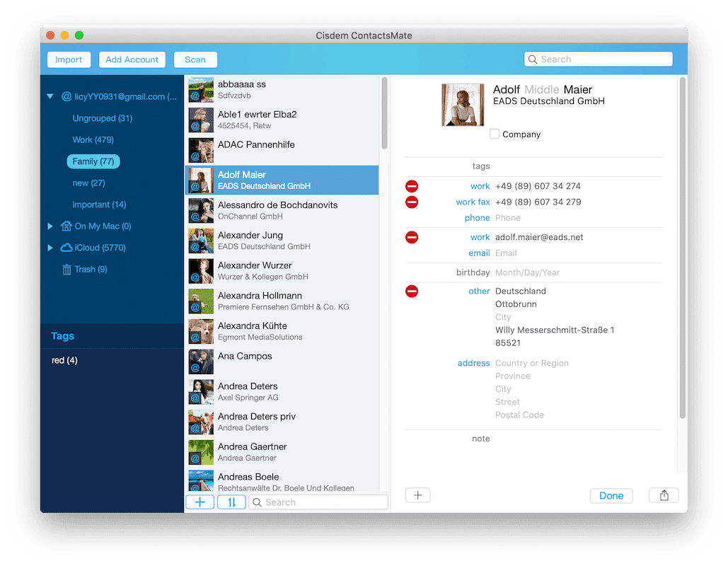Select contact ADAC Pannenhilfe
This screenshot has height=566, width=728.
point(282,150)
